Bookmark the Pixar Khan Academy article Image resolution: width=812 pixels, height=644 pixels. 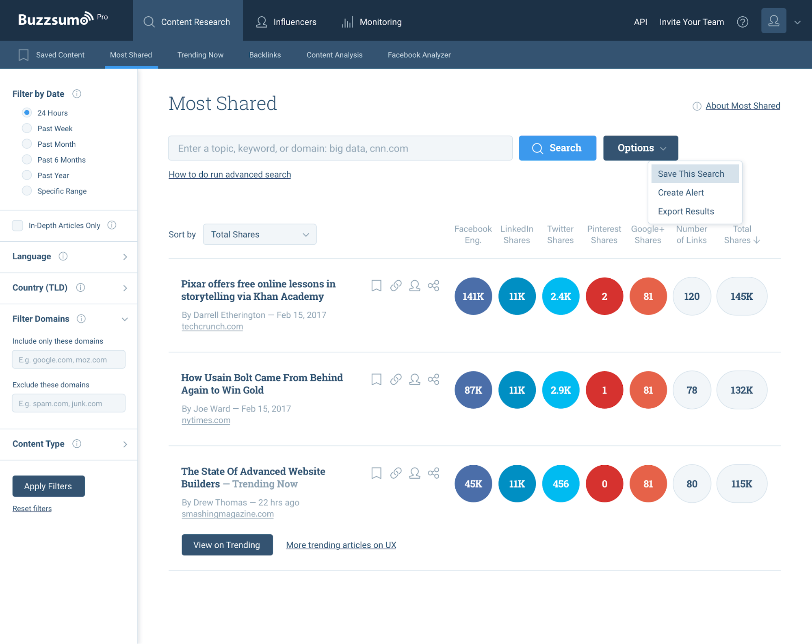click(x=376, y=286)
